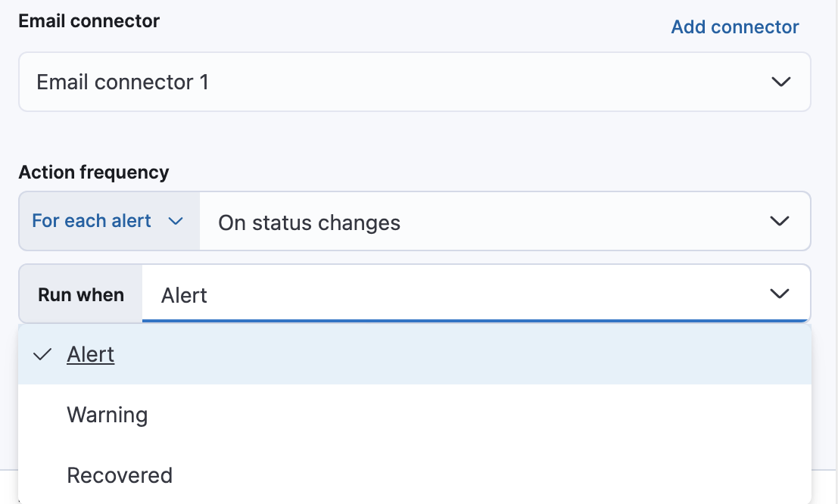The height and width of the screenshot is (504, 838).
Task: Click the downward chevron next to For each alert
Action: pos(176,221)
